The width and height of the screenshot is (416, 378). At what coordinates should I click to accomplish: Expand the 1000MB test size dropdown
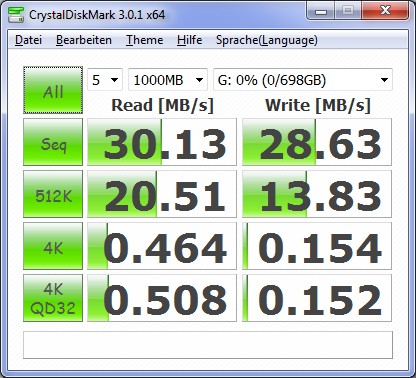coord(168,80)
